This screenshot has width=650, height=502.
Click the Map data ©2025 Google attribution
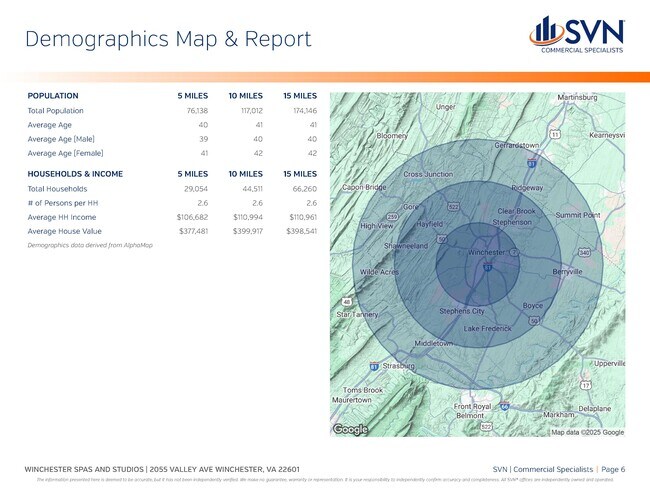point(587,432)
